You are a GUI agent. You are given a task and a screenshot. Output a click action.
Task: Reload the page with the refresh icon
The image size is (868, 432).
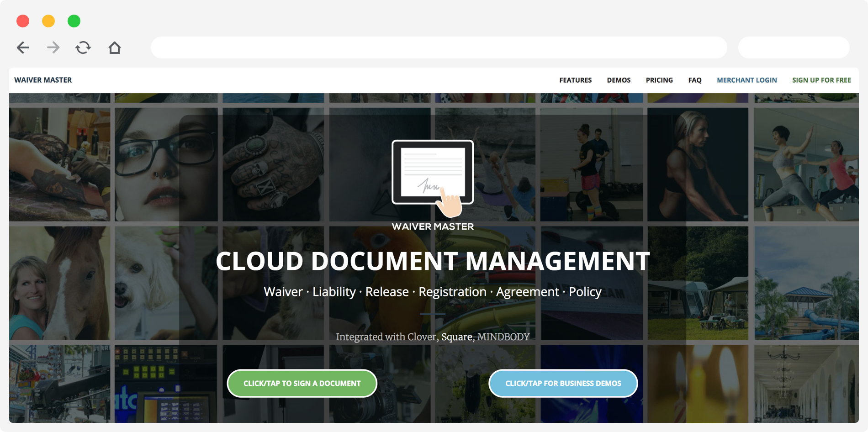pyautogui.click(x=83, y=47)
